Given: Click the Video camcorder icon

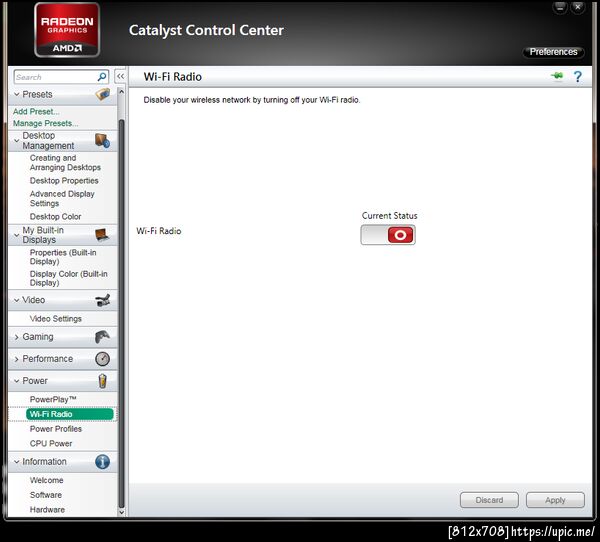Looking at the screenshot, I should (x=103, y=300).
